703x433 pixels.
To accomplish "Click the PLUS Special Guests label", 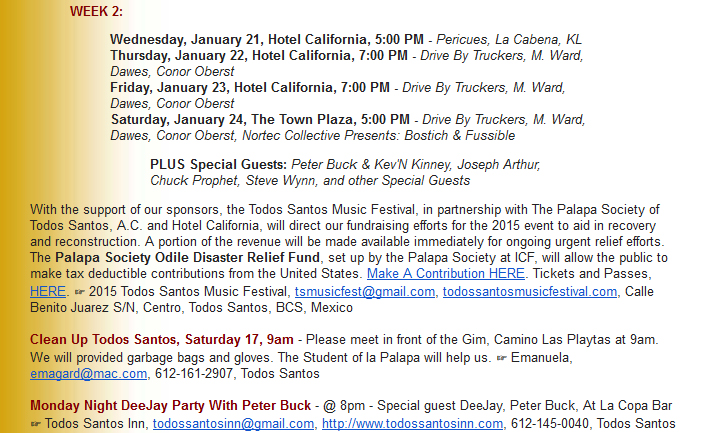I will [x=218, y=164].
